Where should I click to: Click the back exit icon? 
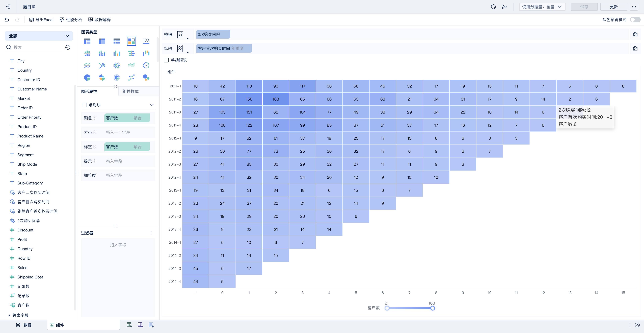pos(8,7)
